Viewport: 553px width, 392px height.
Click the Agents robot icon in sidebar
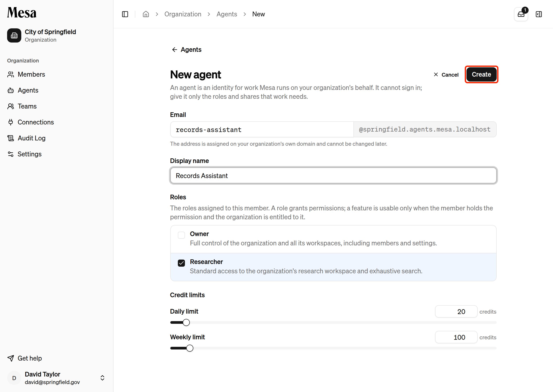point(11,90)
